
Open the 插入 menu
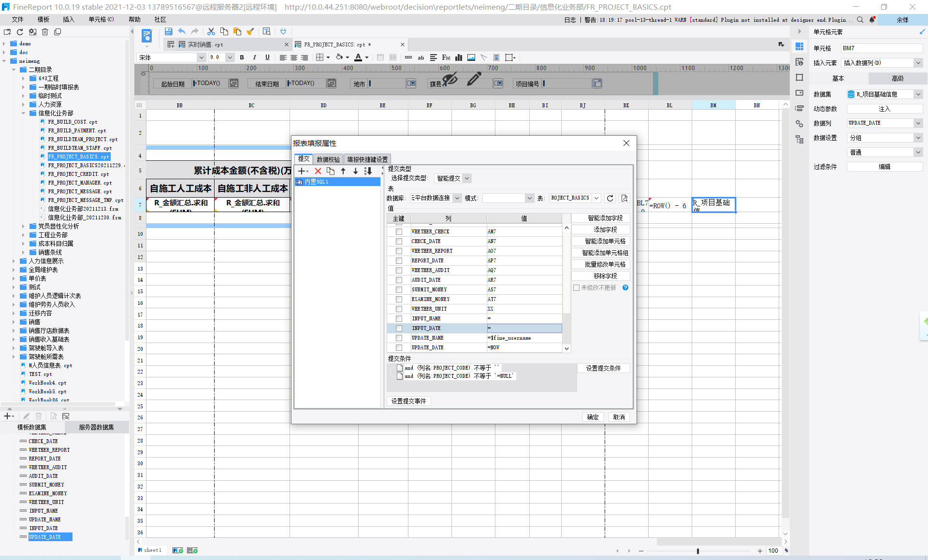pyautogui.click(x=68, y=19)
